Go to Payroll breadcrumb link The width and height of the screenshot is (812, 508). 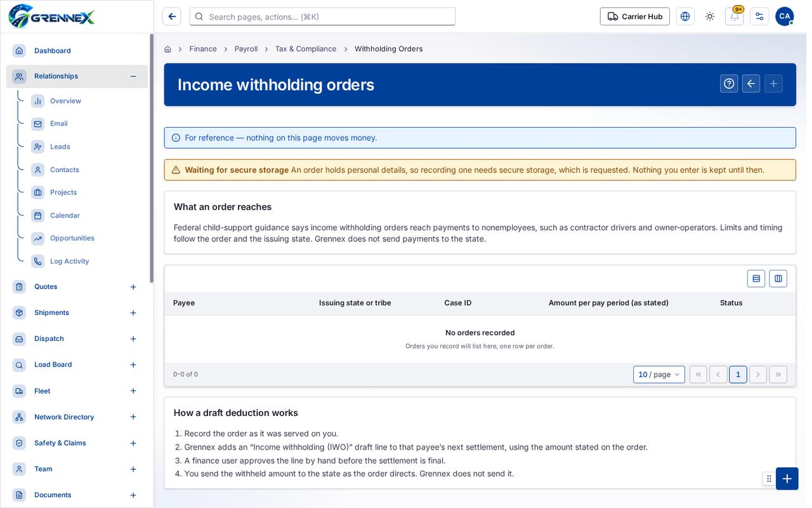coord(246,49)
